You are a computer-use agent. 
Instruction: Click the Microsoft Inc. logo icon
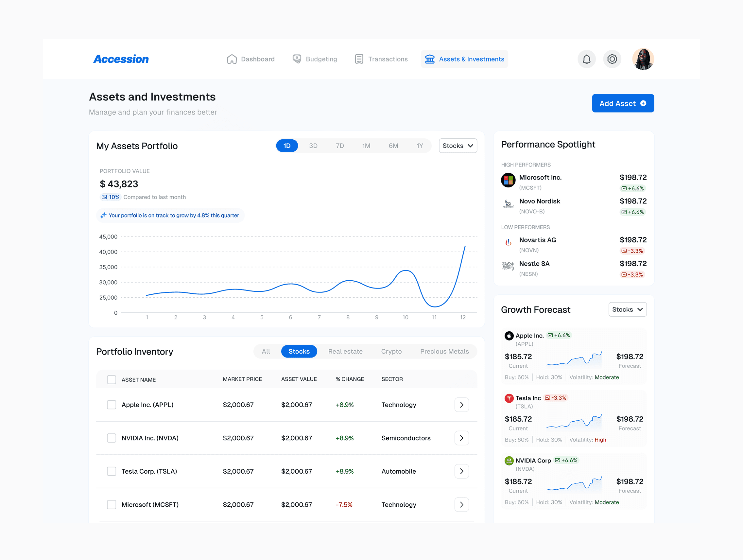pyautogui.click(x=508, y=180)
